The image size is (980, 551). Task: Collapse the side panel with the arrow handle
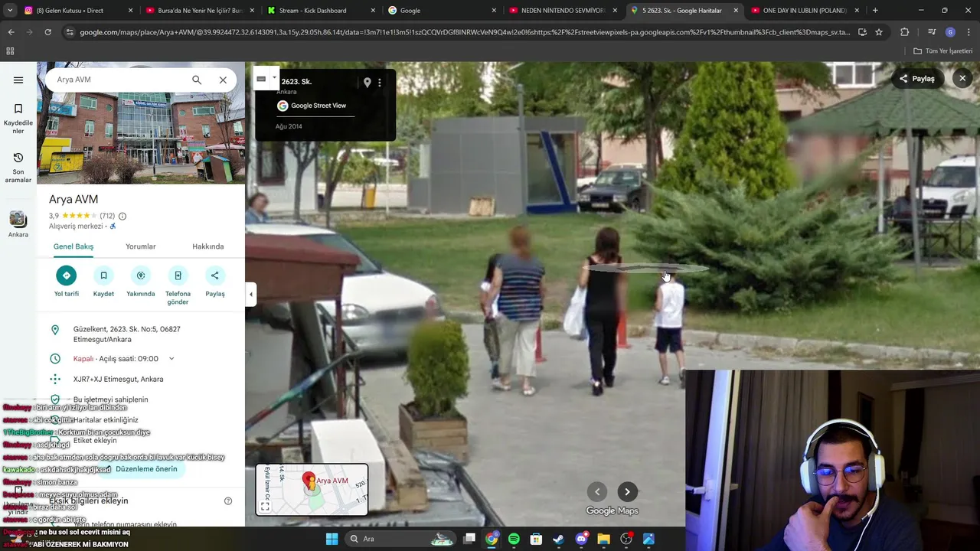[250, 294]
